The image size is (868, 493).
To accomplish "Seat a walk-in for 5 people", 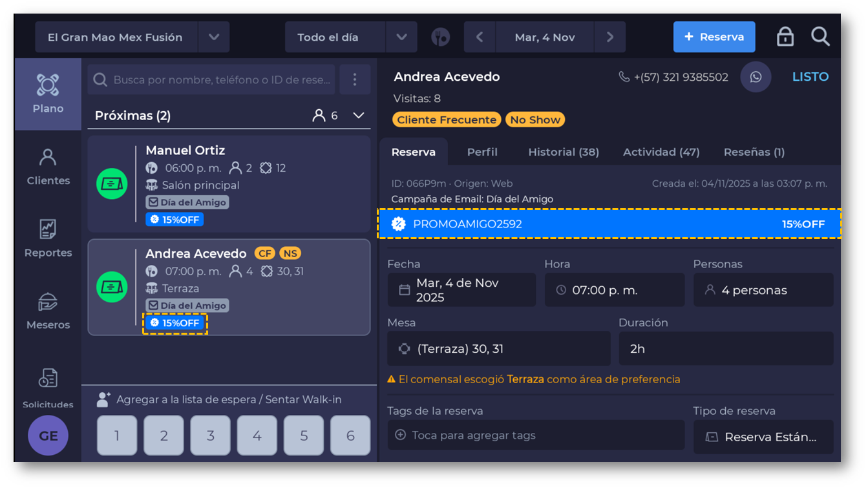I will pos(304,435).
